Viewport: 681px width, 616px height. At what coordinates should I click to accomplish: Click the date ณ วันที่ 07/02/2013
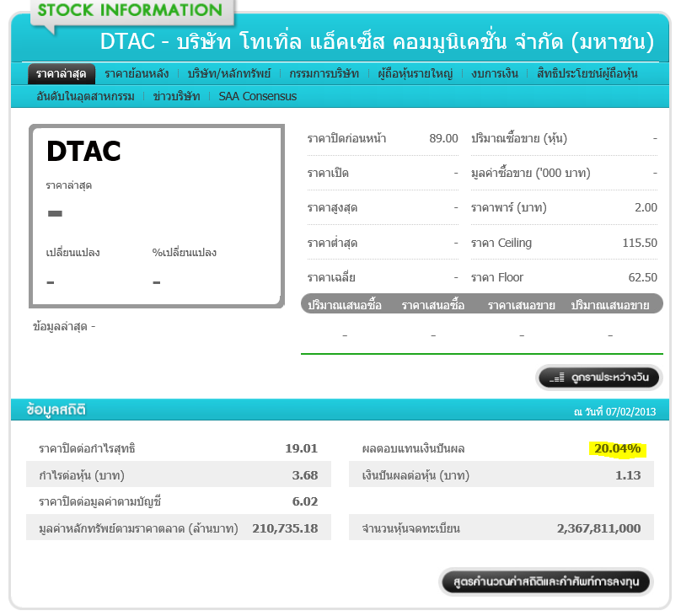[x=614, y=411]
